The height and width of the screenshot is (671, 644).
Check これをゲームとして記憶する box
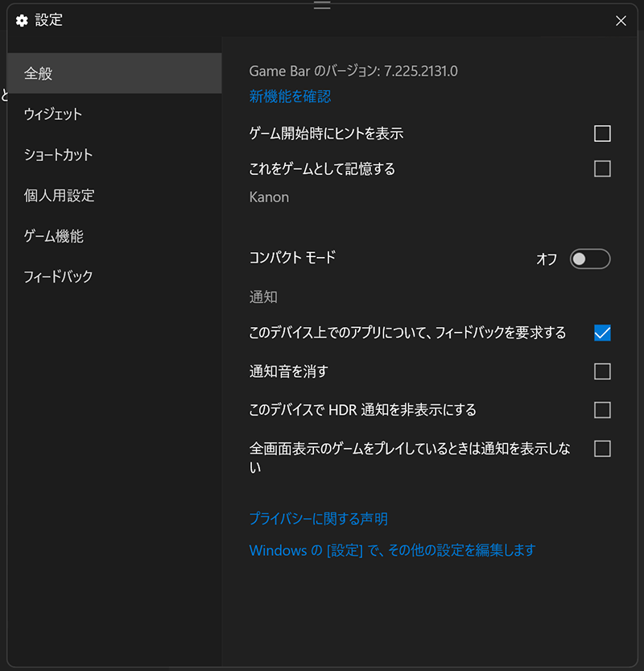(x=602, y=168)
